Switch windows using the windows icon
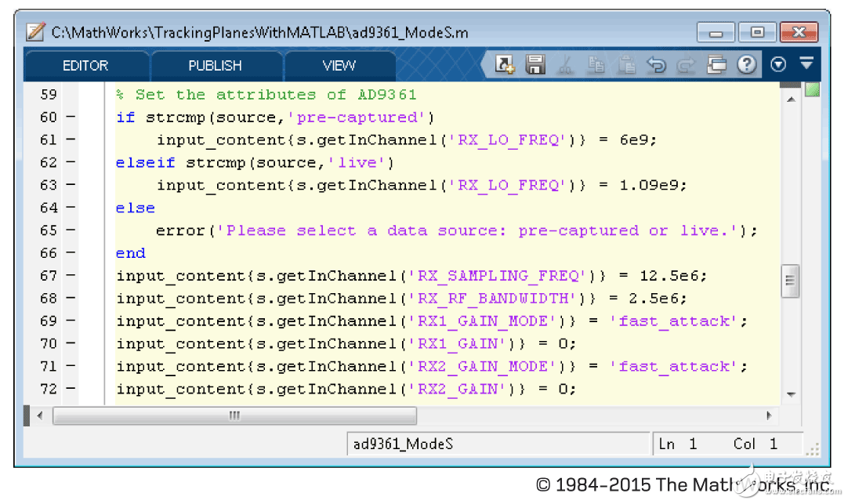The image size is (848, 504). [716, 65]
